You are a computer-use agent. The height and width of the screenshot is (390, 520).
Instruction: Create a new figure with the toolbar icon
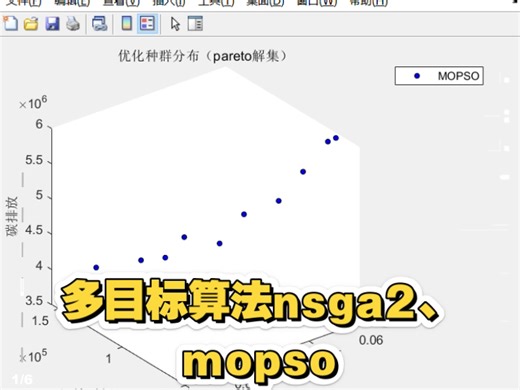[x=11, y=24]
